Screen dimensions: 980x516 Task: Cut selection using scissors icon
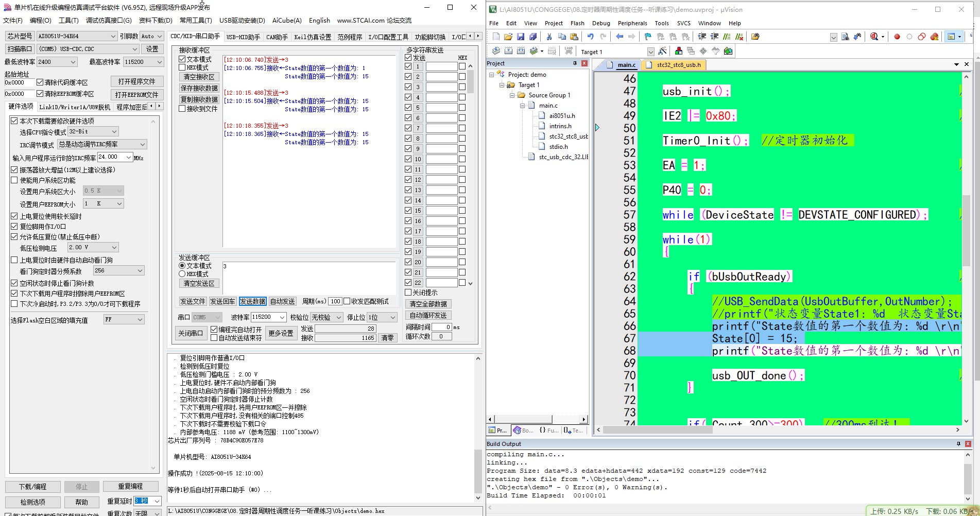[x=549, y=37]
